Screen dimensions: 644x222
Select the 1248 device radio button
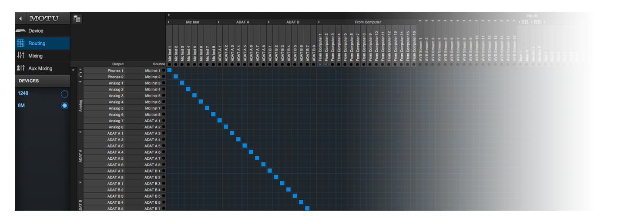(x=64, y=94)
